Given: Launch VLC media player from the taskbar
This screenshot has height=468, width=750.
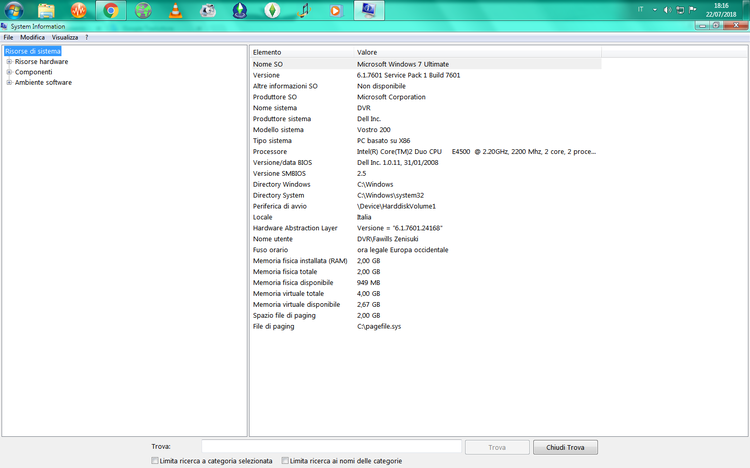Looking at the screenshot, I should (176, 10).
